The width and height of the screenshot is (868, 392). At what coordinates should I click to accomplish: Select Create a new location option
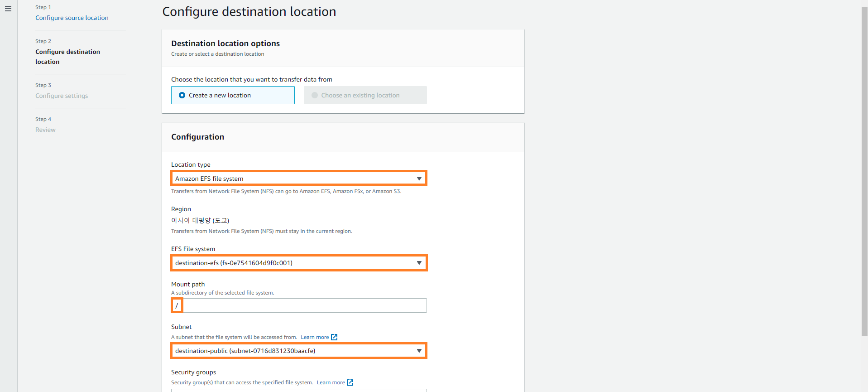click(x=233, y=95)
